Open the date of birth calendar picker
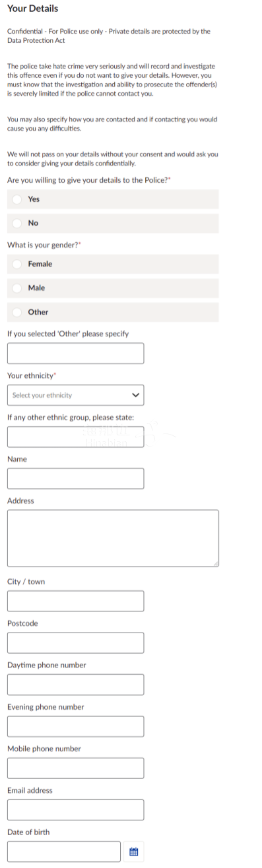The image size is (262, 868). [x=134, y=852]
